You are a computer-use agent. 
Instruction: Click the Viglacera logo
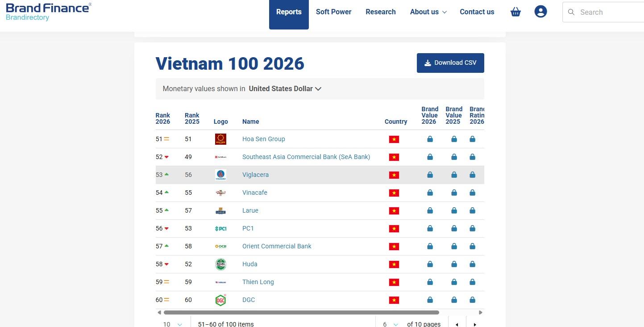tap(220, 175)
